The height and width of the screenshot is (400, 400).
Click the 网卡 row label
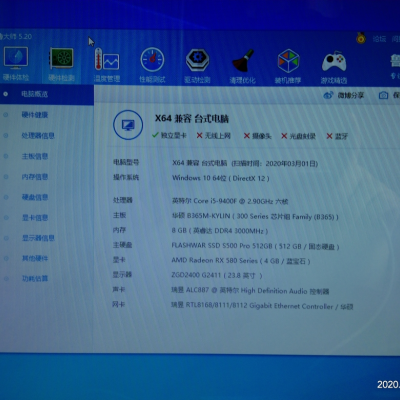(119, 304)
